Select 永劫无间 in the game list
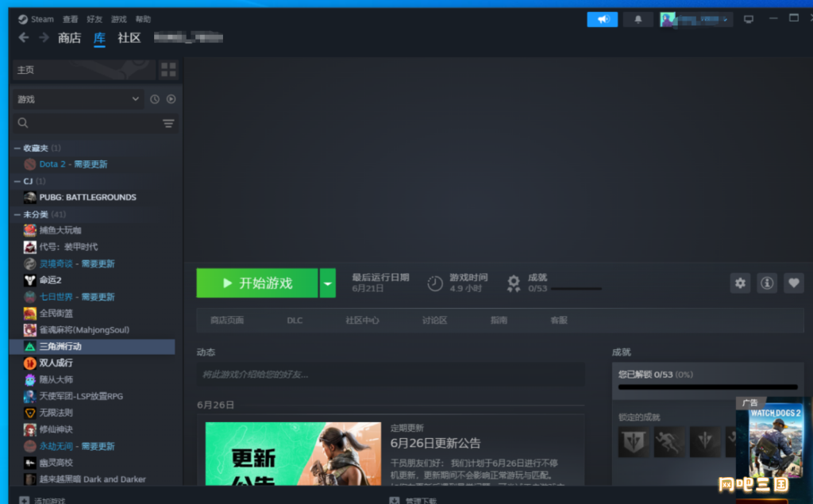 [x=94, y=446]
